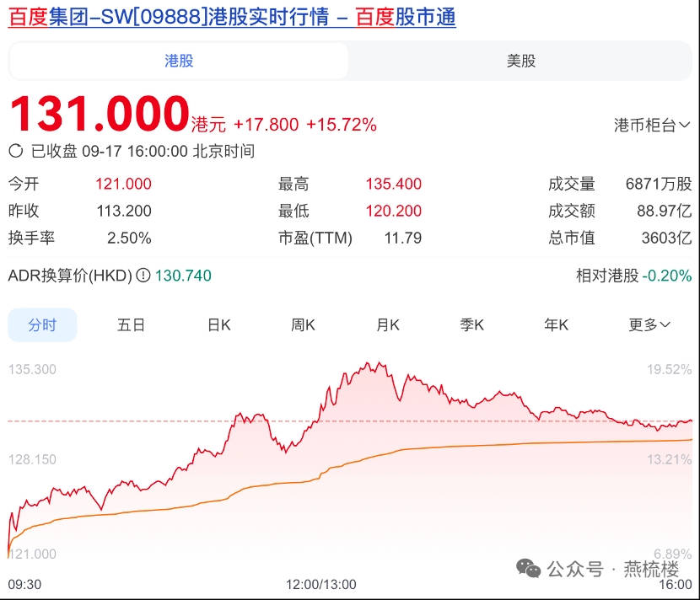This screenshot has height=600, width=700.
Task: Show the 季K candlestick chart
Action: click(471, 325)
